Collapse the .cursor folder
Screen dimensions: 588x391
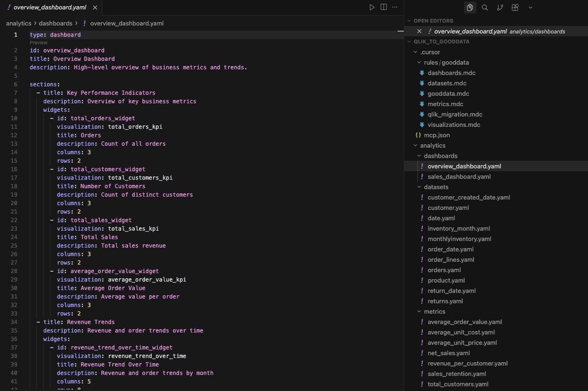(x=414, y=52)
